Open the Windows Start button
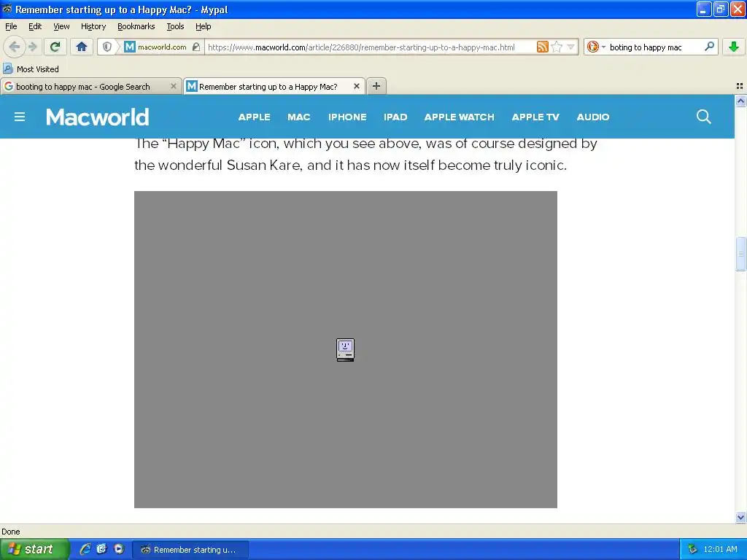 click(34, 549)
